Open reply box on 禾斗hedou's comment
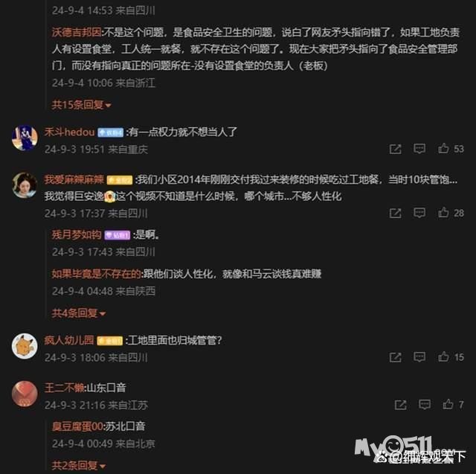Viewport: 476px width, 474px height. coord(419,149)
